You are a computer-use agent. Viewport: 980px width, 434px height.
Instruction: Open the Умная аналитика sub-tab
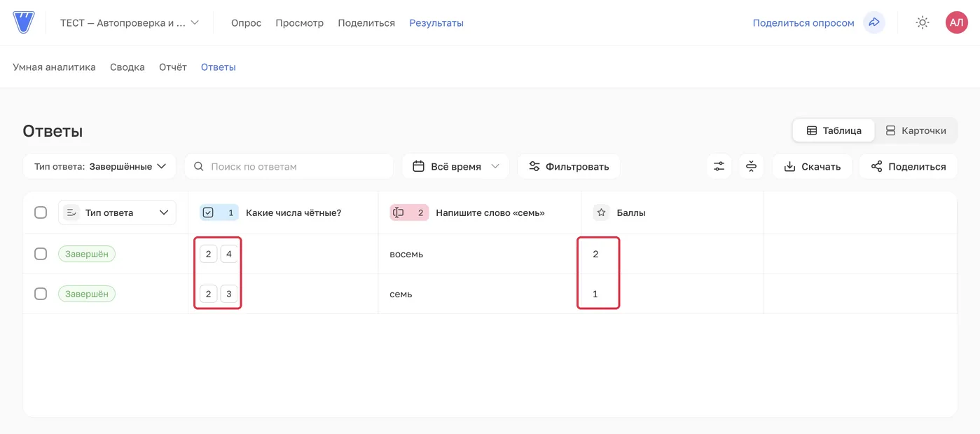[x=54, y=67]
